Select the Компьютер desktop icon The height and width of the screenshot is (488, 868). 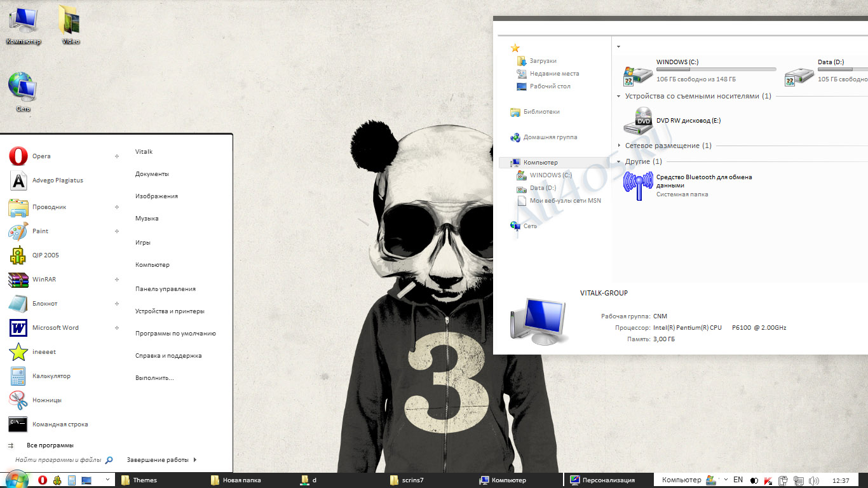24,25
